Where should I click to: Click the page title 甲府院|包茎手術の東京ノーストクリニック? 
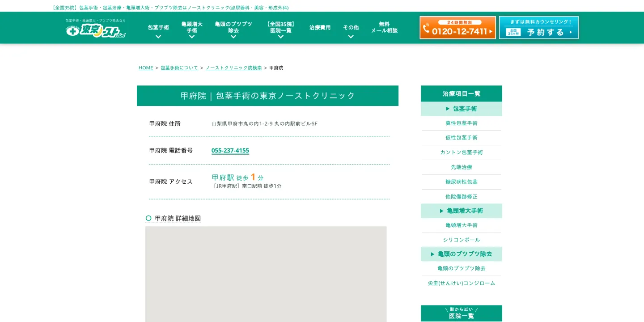pyautogui.click(x=267, y=96)
